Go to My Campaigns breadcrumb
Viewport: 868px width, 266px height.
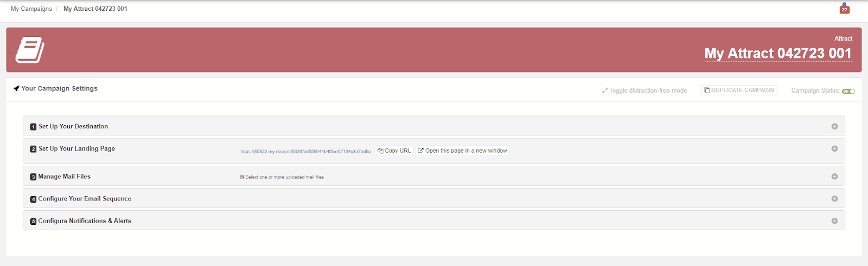click(31, 9)
